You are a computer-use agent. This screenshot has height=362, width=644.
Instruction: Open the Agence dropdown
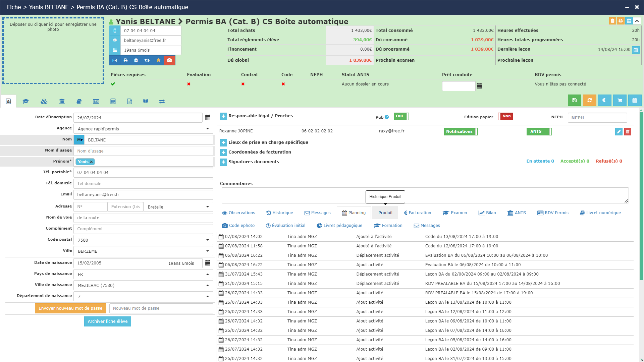coord(143,129)
